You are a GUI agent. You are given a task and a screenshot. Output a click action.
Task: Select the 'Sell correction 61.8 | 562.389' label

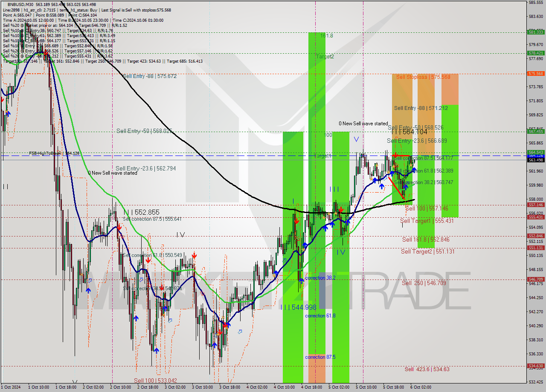coord(423,170)
